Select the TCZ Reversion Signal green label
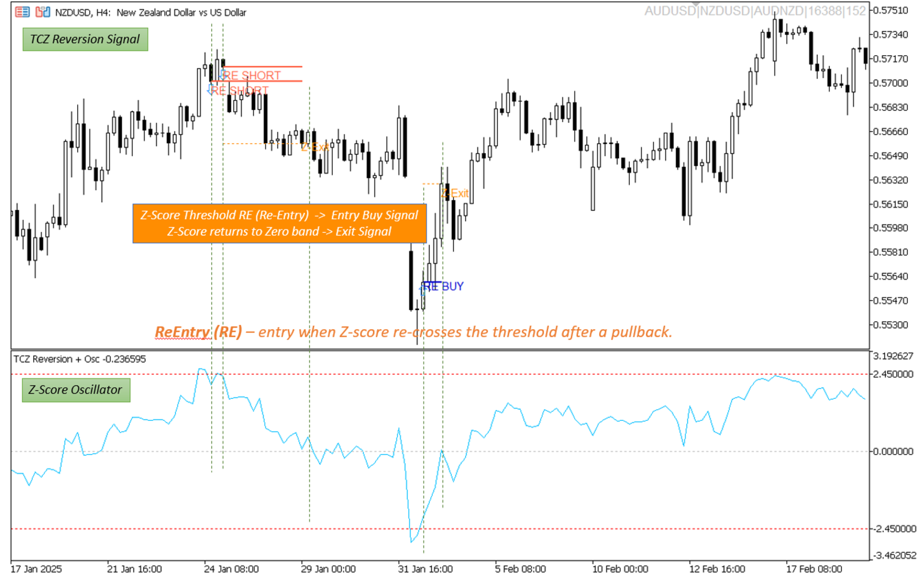This screenshot has width=924, height=579. pos(85,39)
